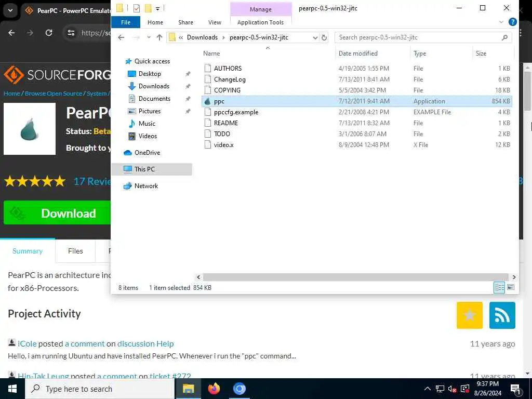532x399 pixels.
Task: Open the Share ribbon tab
Action: (x=185, y=22)
